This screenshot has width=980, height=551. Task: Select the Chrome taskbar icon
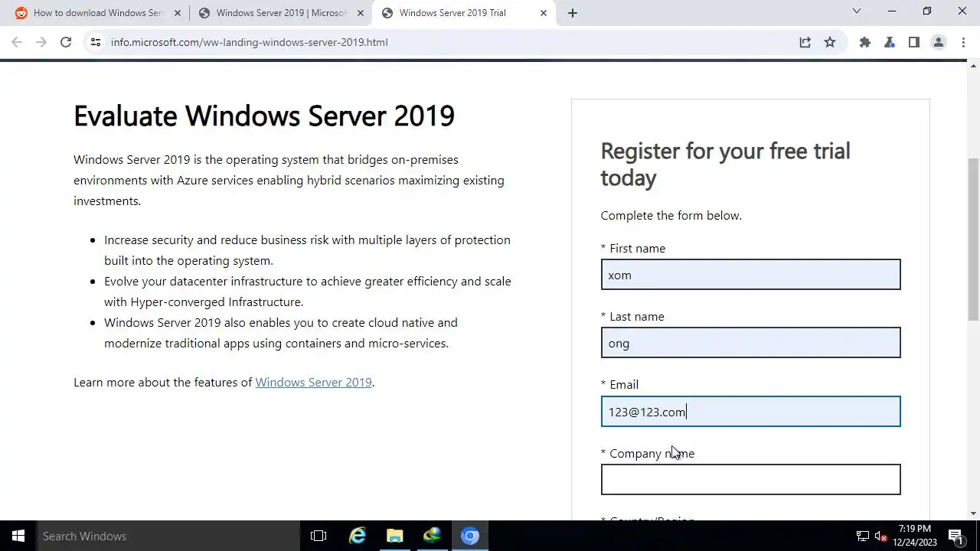470,536
